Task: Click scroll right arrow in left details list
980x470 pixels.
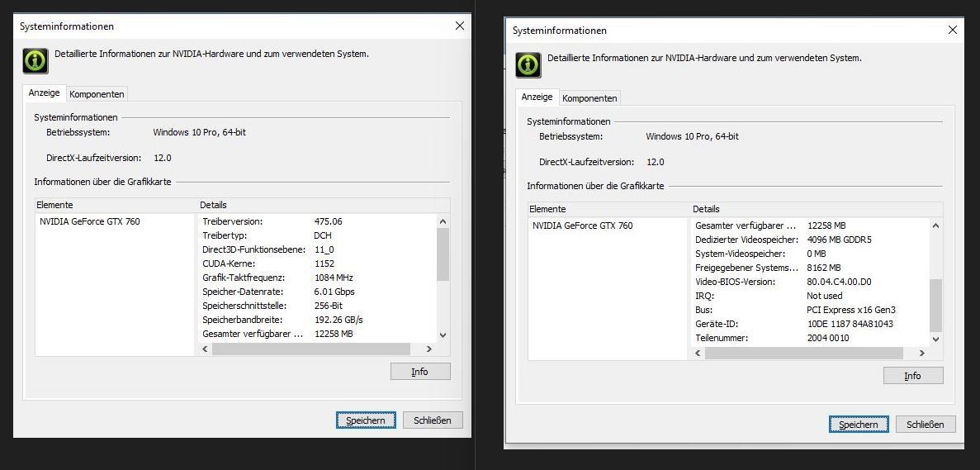Action: pyautogui.click(x=428, y=349)
